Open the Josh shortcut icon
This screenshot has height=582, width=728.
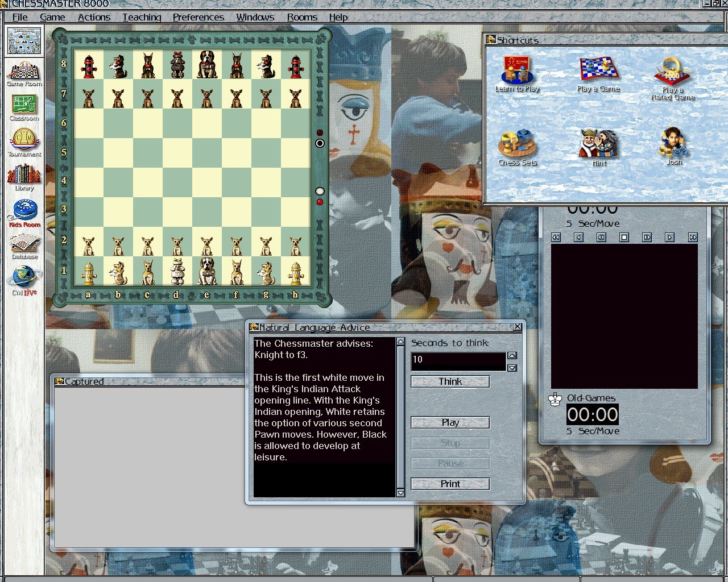click(x=674, y=146)
